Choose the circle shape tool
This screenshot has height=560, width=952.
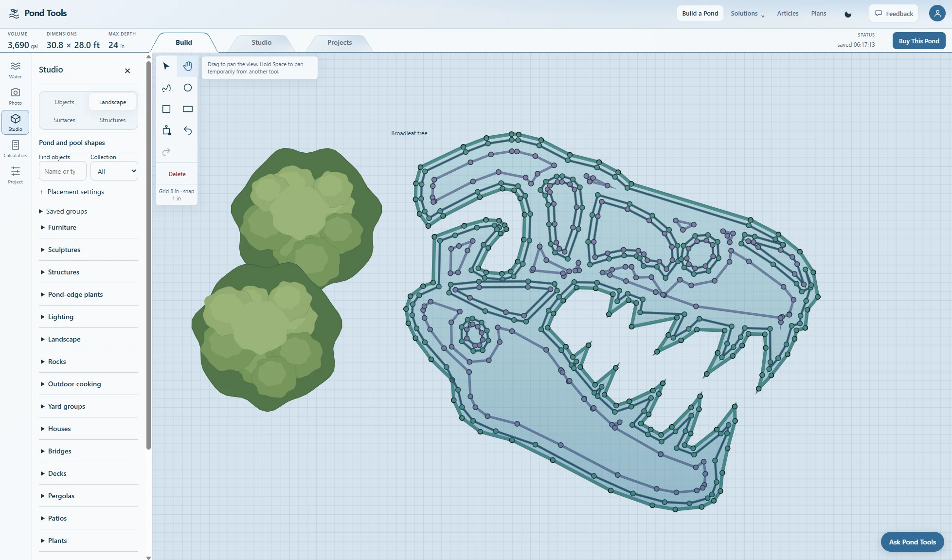pos(188,88)
